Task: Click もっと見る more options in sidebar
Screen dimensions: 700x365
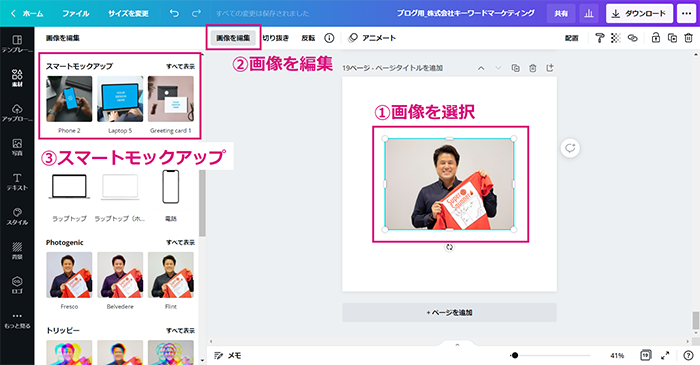Action: pos(17,320)
